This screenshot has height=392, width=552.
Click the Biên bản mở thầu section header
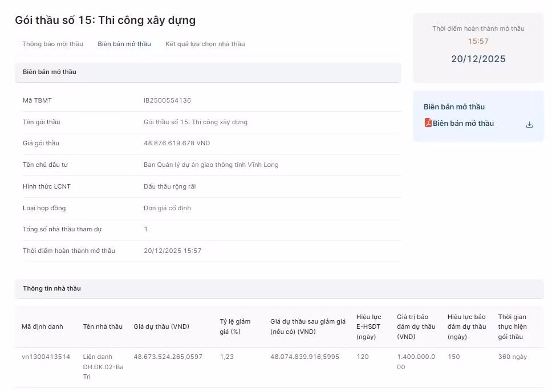tap(50, 72)
